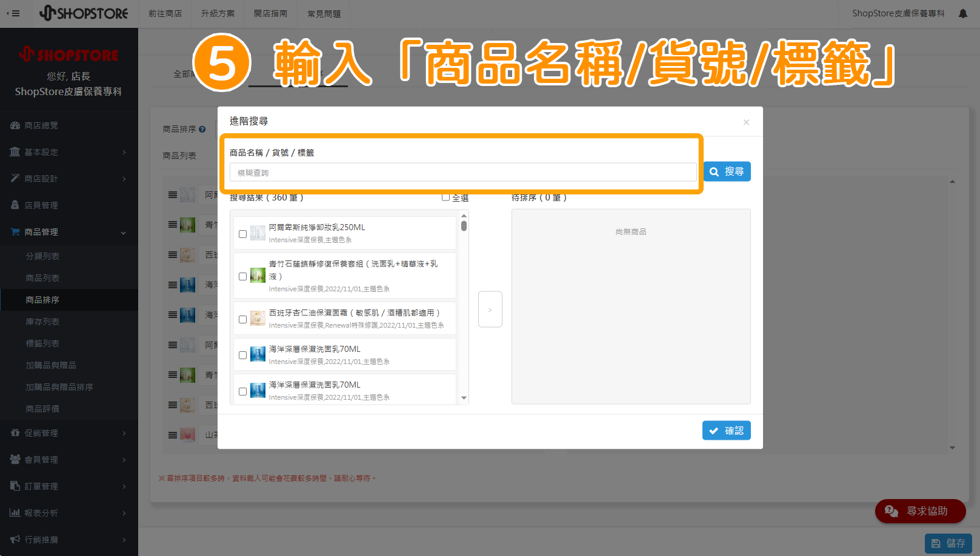Click the search results scrollbar thumb
This screenshot has height=556, width=980.
coord(464,226)
